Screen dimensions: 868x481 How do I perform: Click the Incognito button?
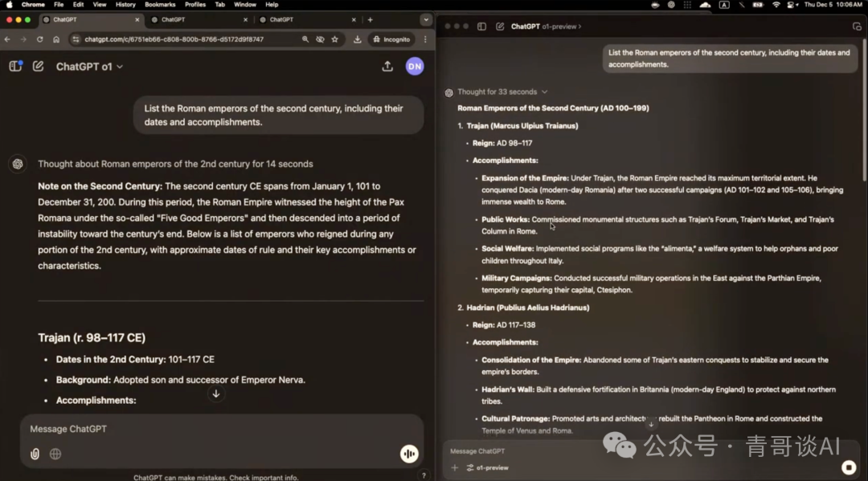coord(391,39)
